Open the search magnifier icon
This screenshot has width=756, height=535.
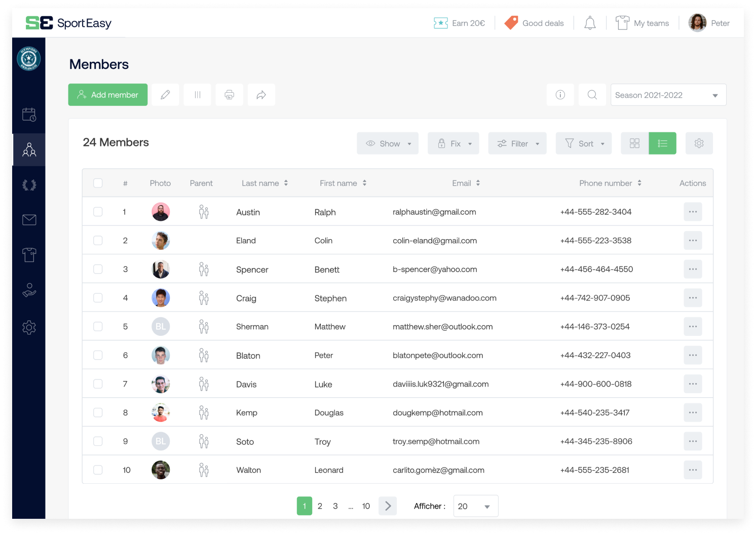592,95
